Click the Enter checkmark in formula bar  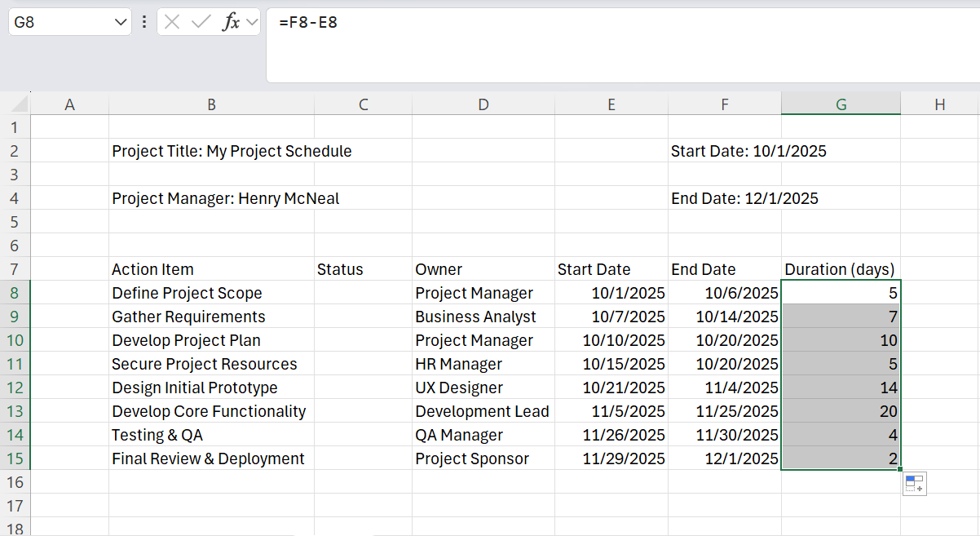201,22
